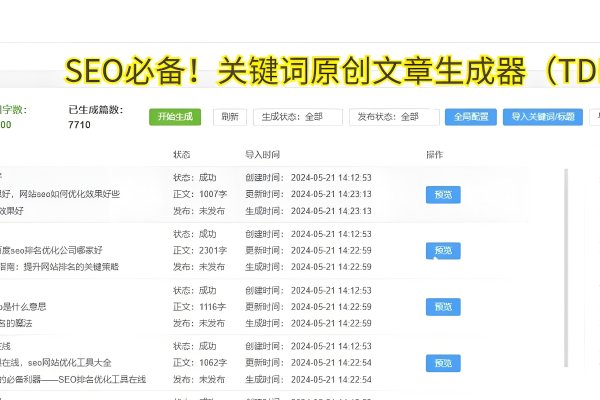Click the green 开始生成 button
Image resolution: width=600 pixels, height=400 pixels.
click(175, 117)
